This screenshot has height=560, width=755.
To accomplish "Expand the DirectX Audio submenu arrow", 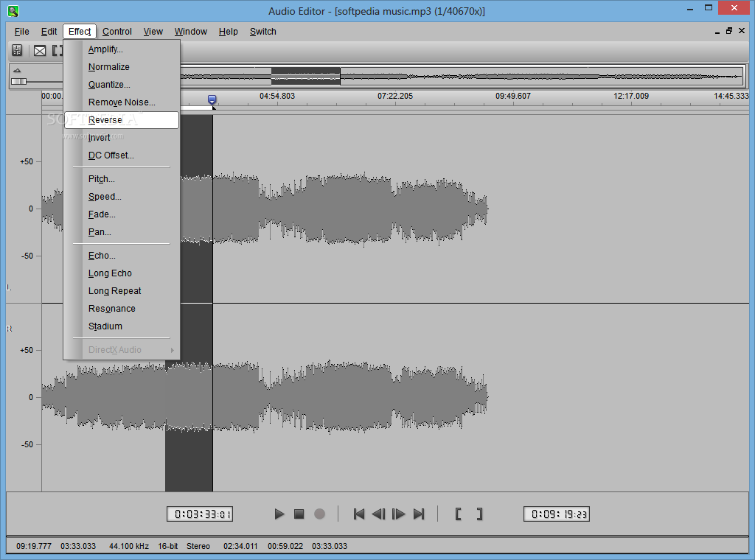I will tap(172, 350).
